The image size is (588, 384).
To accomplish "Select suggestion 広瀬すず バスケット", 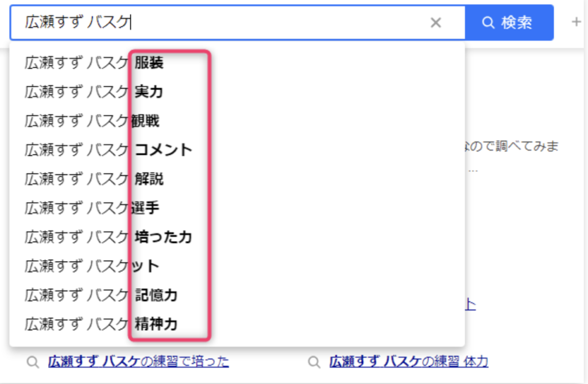I will [x=92, y=266].
